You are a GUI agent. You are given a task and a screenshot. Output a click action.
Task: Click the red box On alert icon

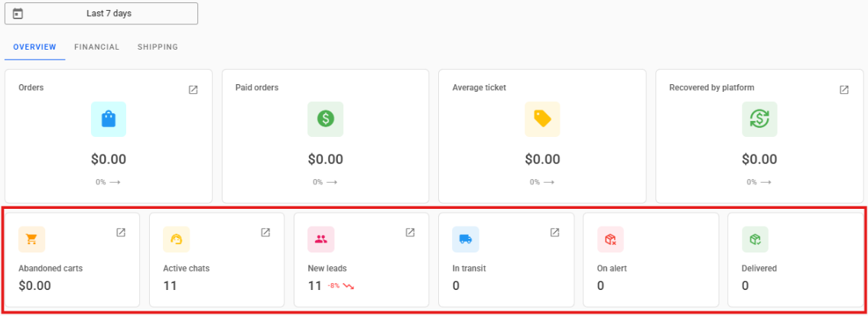click(610, 239)
